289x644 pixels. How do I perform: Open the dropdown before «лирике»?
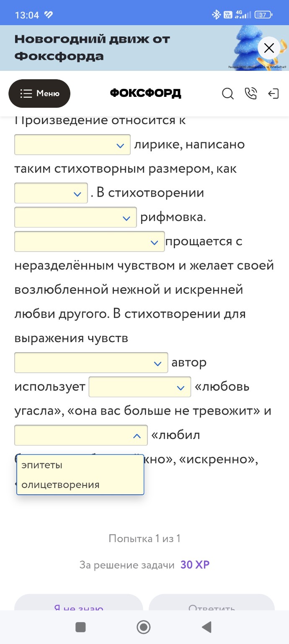pyautogui.click(x=72, y=144)
